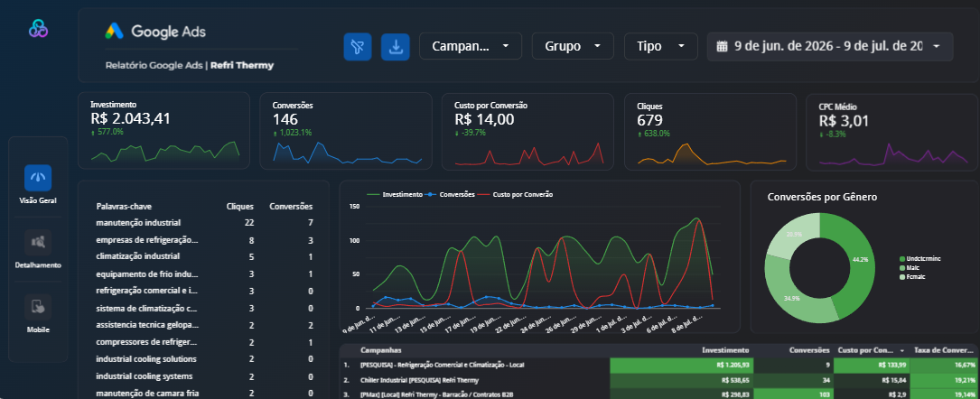Open the Visão Geral gauge icon
Screen dimensions: 980x399
pos(38,178)
